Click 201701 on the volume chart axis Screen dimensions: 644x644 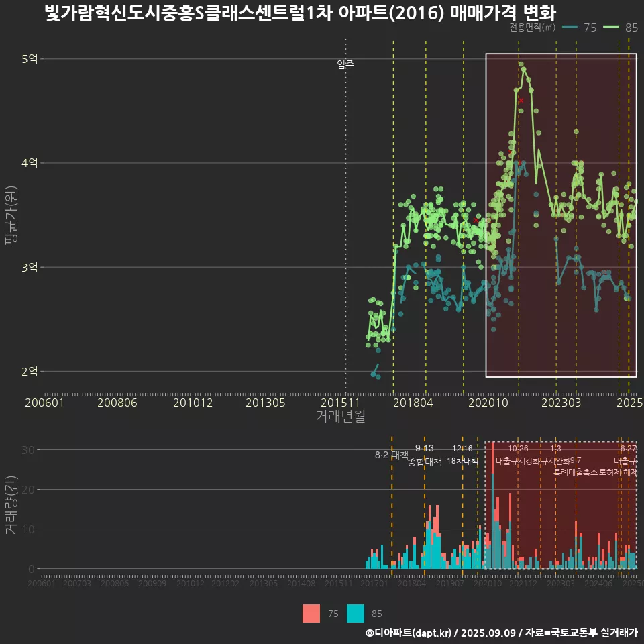(x=374, y=583)
